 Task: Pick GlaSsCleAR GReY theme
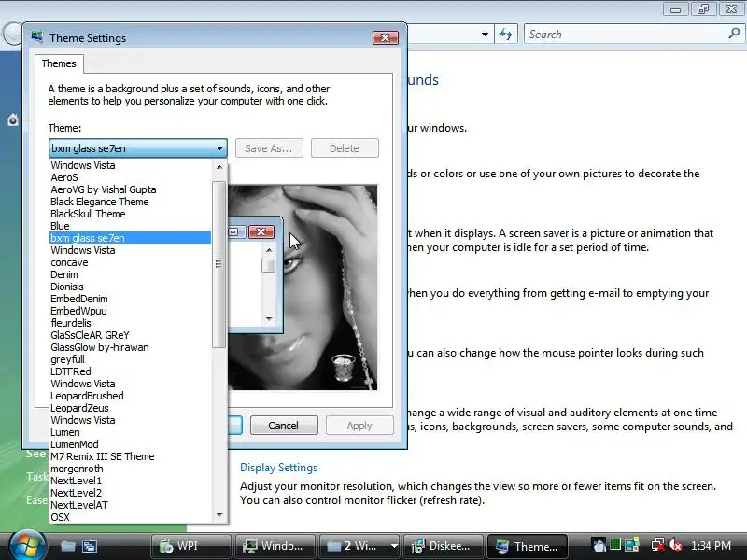coord(130,335)
